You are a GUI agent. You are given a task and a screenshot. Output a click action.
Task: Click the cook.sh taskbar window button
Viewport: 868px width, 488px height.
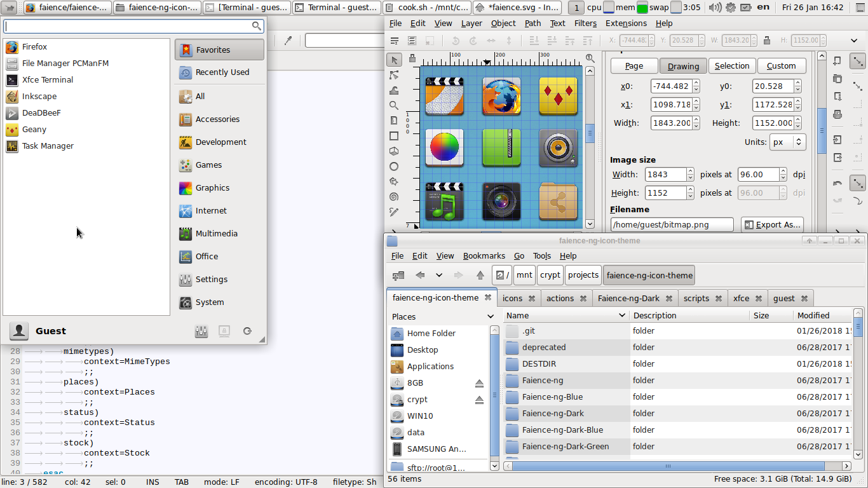427,8
